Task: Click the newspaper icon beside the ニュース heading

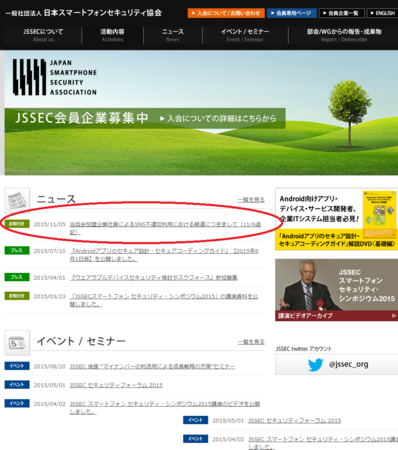Action: [x=17, y=200]
